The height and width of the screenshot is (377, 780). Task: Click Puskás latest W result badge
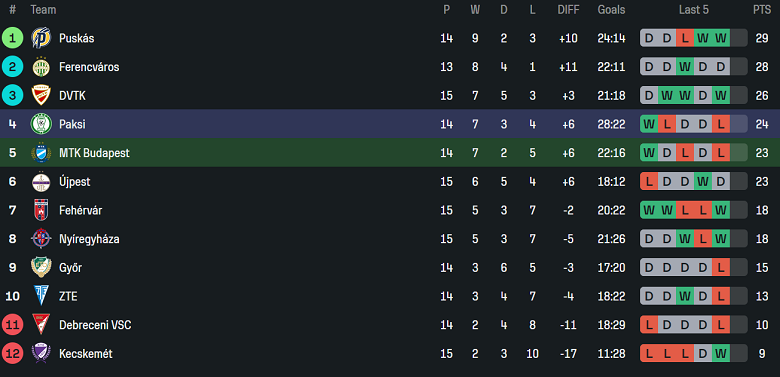[x=721, y=38]
